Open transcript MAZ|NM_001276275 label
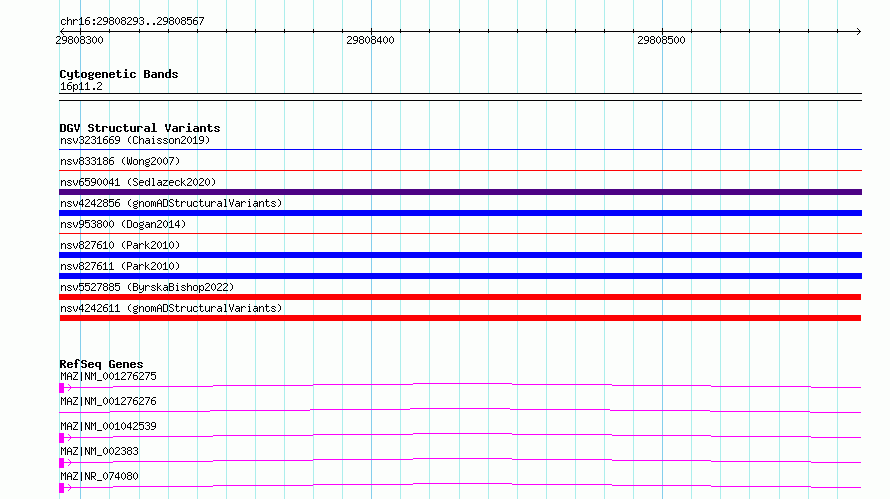 click(108, 376)
